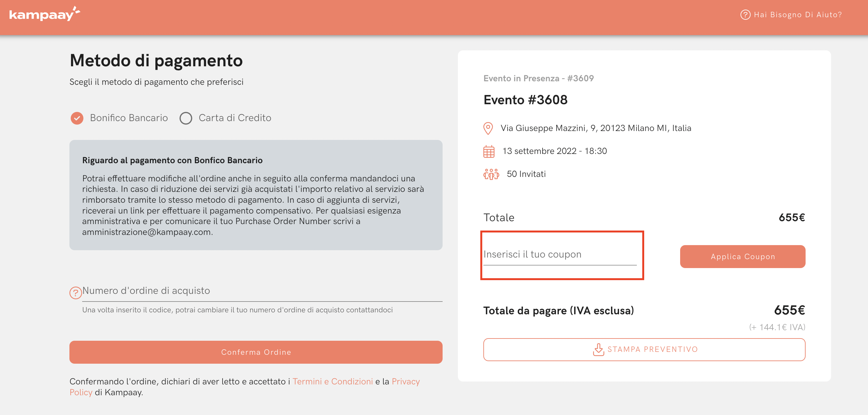Apply coupon with Applica Coupon button
The image size is (868, 415).
coord(742,256)
